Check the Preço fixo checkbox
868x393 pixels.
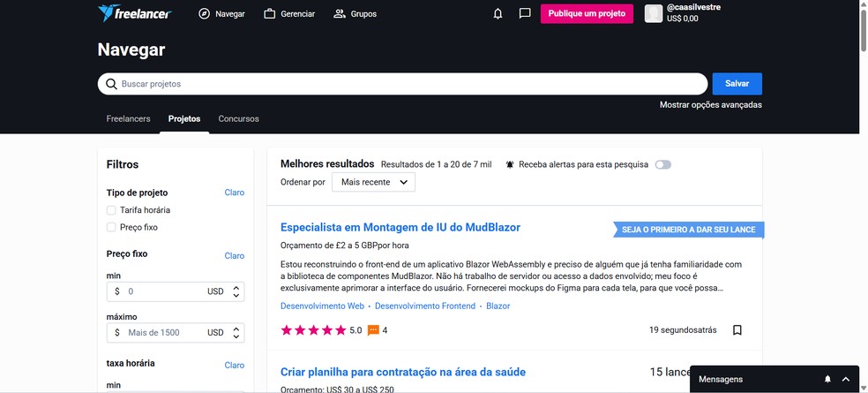click(x=111, y=227)
